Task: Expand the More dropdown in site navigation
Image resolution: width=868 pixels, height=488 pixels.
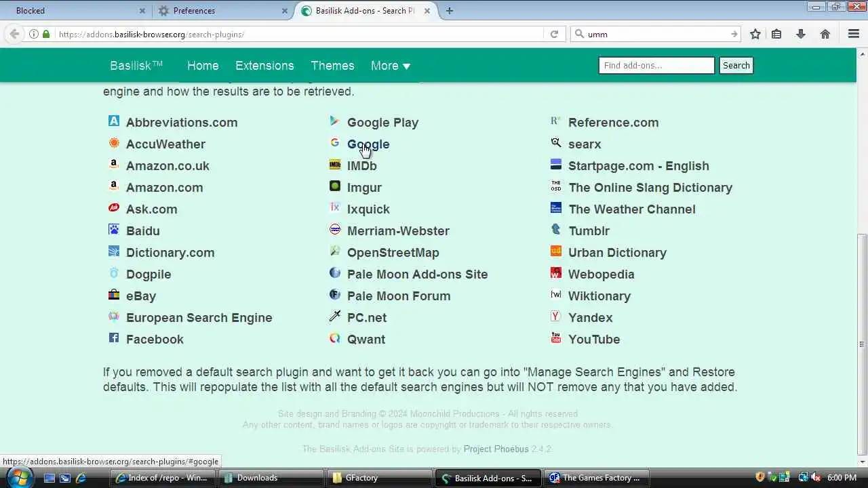Action: click(391, 66)
